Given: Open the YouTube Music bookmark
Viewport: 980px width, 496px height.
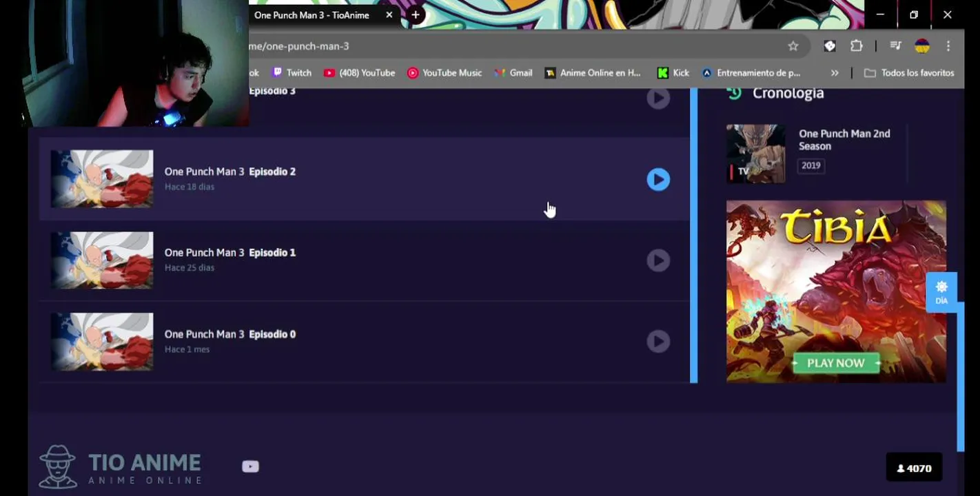Looking at the screenshot, I should pos(445,72).
